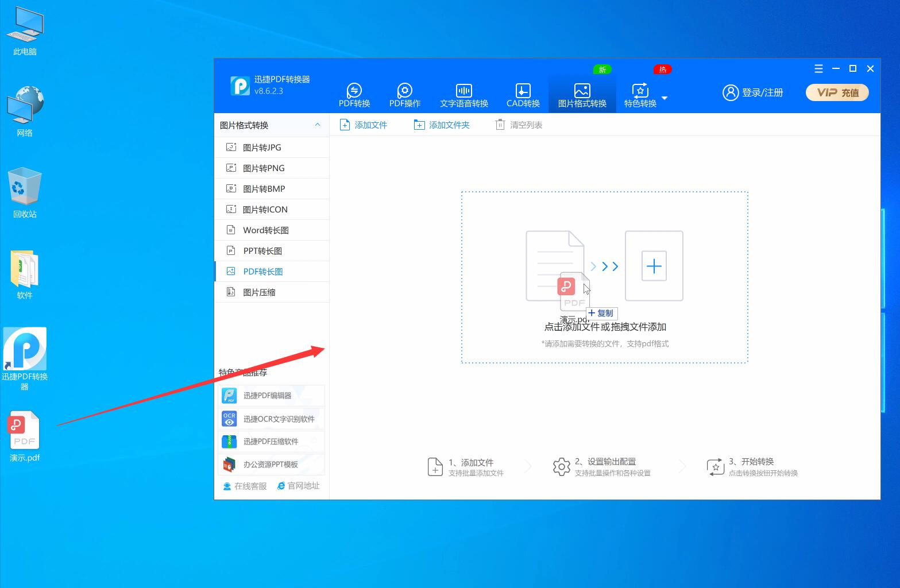
Task: Select 图片转PNG in sidebar
Action: [272, 168]
